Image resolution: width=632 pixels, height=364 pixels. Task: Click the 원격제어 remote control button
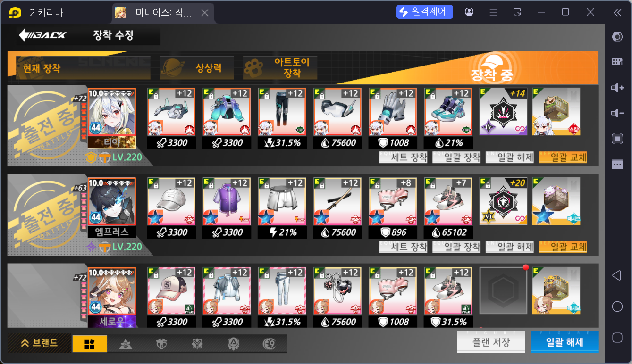click(x=424, y=12)
